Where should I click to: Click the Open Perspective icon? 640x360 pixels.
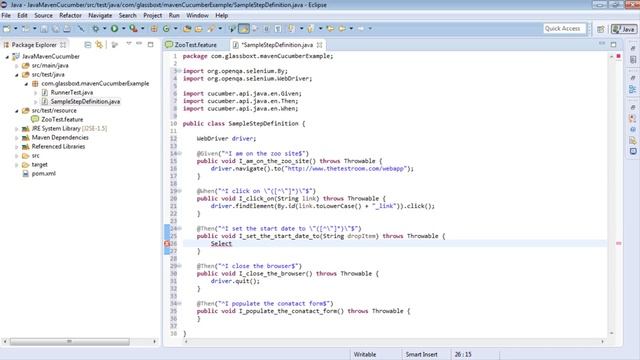click(600, 29)
